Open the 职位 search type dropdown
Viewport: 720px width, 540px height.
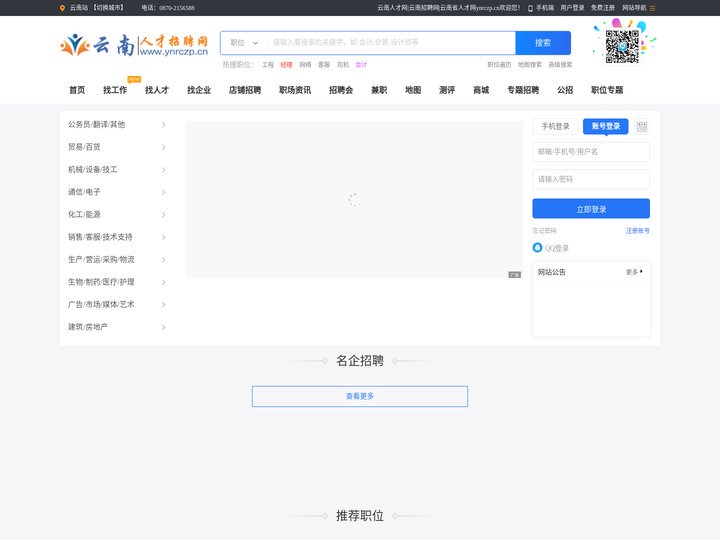[244, 43]
